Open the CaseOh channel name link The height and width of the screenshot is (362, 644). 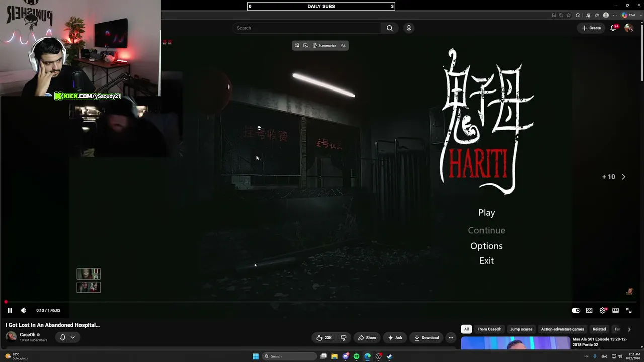coord(27,335)
